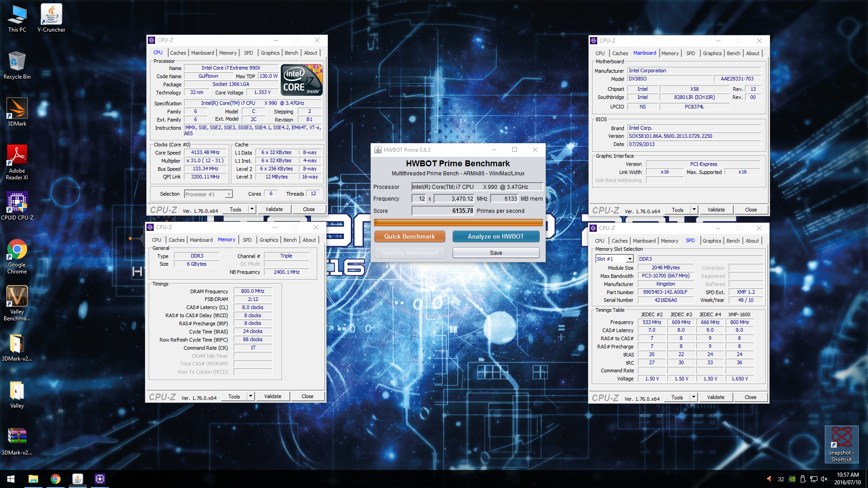The height and width of the screenshot is (488, 868).
Task: Launch CPUID CPU-Z desktop shortcut
Action: click(x=17, y=206)
